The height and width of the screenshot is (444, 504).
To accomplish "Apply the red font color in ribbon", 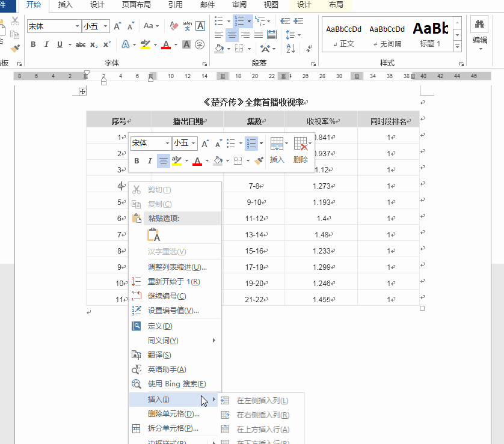I will point(166,44).
